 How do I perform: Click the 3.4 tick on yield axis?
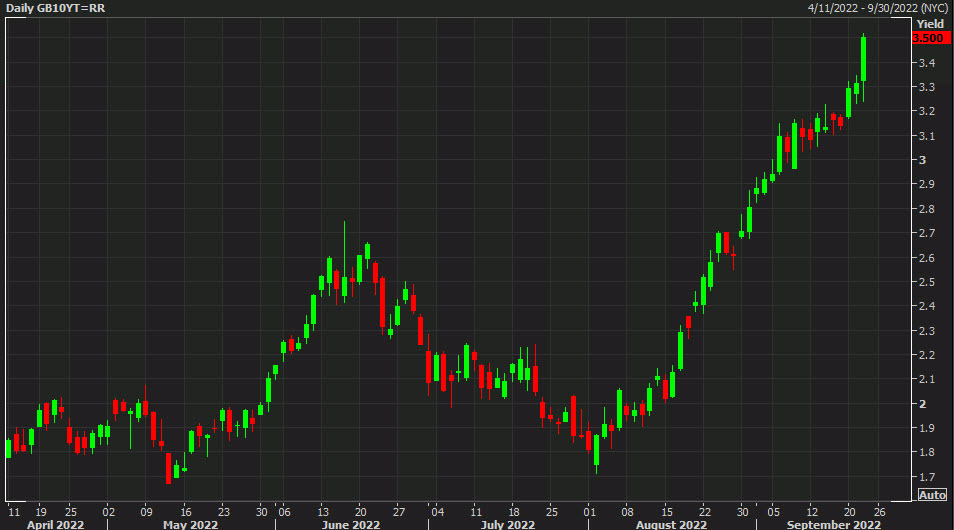click(926, 63)
